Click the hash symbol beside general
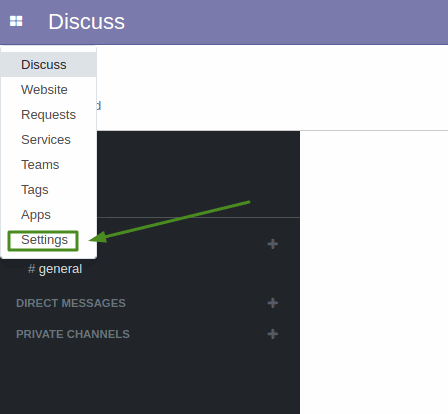448x414 pixels. pyautogui.click(x=32, y=269)
